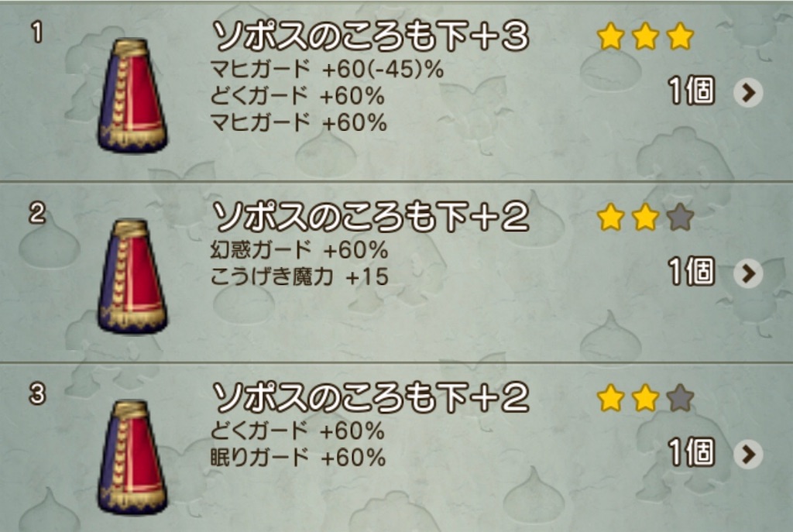This screenshot has height=532, width=793.
Task: Click the 1個 quantity in row 3
Action: pos(692,452)
